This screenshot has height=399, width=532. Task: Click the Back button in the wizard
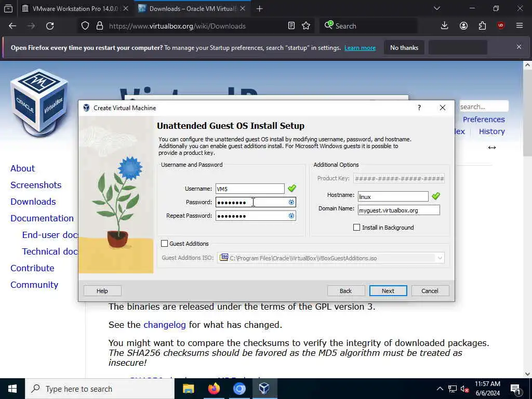(345, 291)
